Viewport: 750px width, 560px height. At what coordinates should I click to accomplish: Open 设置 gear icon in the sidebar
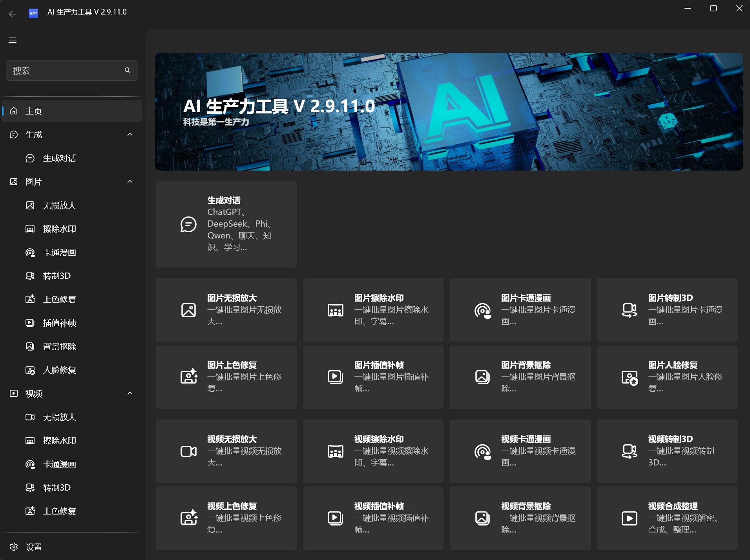pyautogui.click(x=14, y=547)
